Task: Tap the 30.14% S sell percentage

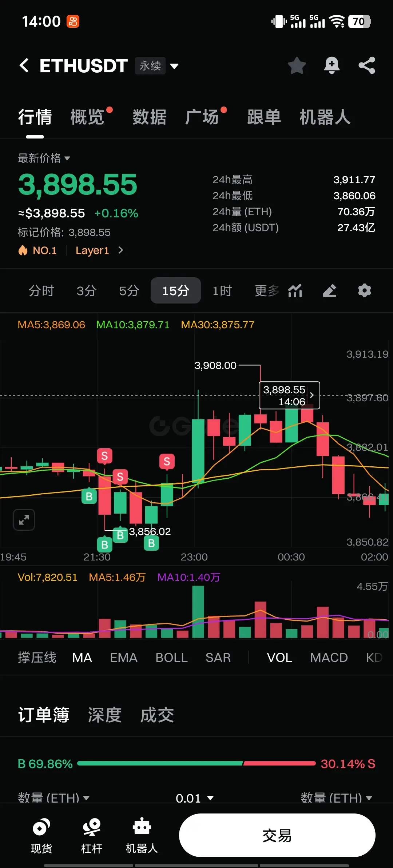Action: click(348, 764)
